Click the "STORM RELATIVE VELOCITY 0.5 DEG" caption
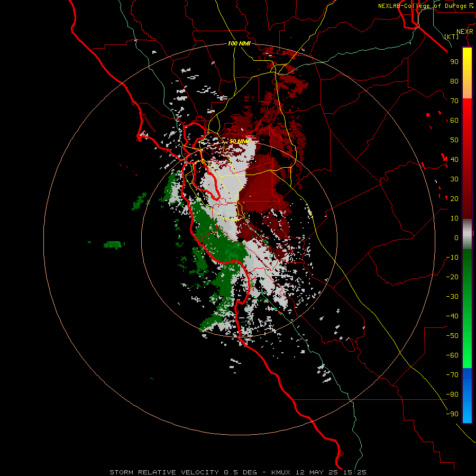The height and width of the screenshot is (476, 476). point(183,472)
